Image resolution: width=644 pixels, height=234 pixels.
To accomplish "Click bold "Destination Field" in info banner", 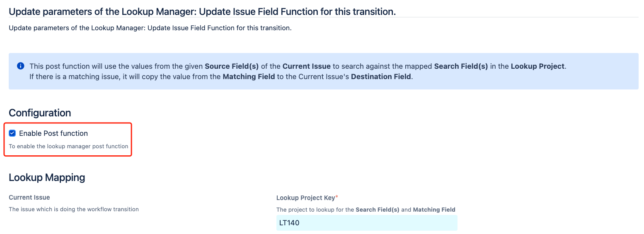I will click(381, 77).
